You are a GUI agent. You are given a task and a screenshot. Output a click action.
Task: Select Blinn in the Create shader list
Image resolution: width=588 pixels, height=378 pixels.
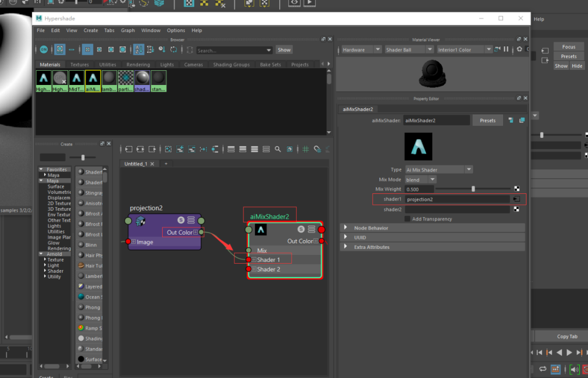(x=91, y=245)
